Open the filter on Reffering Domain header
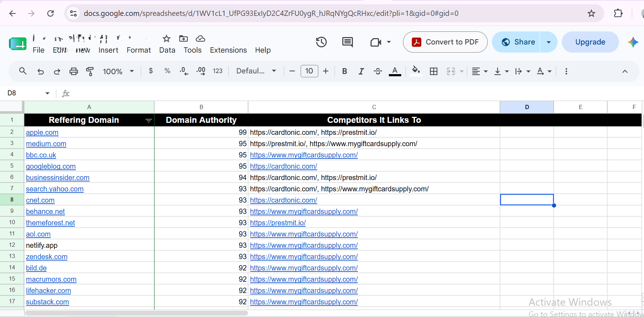 tap(149, 121)
